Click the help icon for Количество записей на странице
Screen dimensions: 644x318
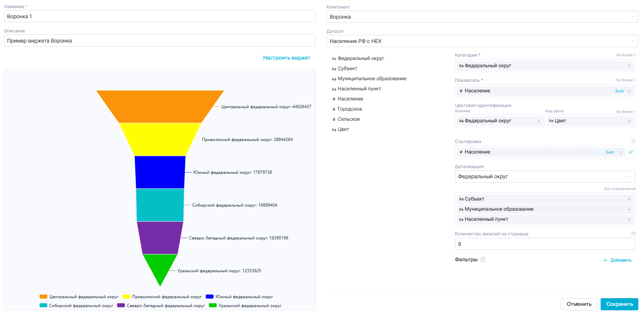pyautogui.click(x=633, y=234)
